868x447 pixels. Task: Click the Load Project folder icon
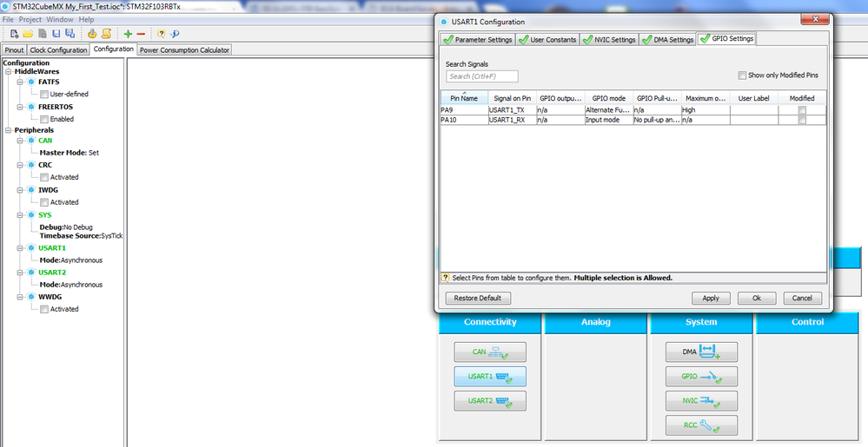(28, 33)
